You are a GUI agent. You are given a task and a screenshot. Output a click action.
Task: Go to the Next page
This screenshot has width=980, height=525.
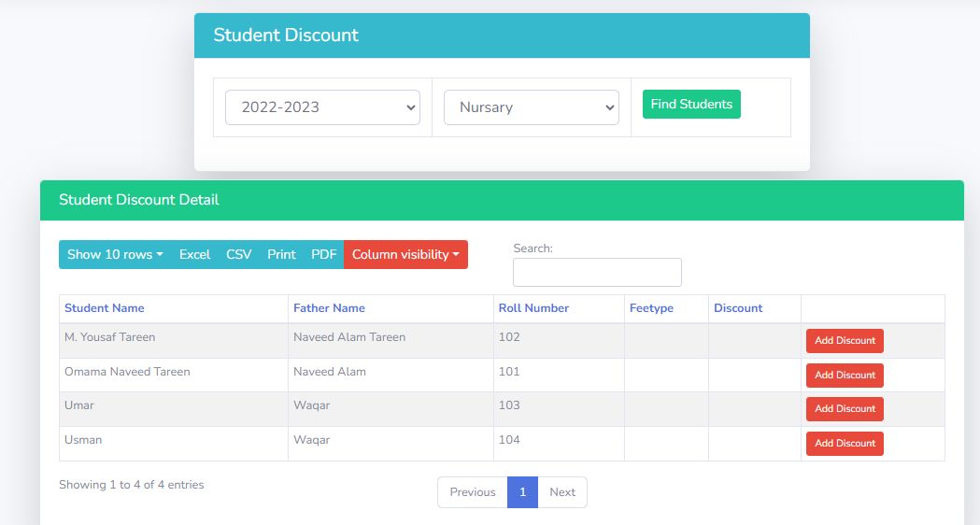pyautogui.click(x=562, y=492)
